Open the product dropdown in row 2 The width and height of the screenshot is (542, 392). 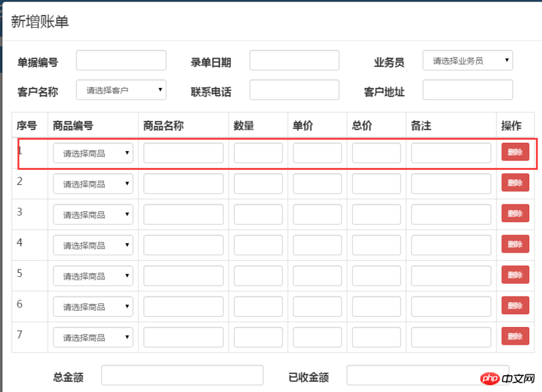[93, 183]
